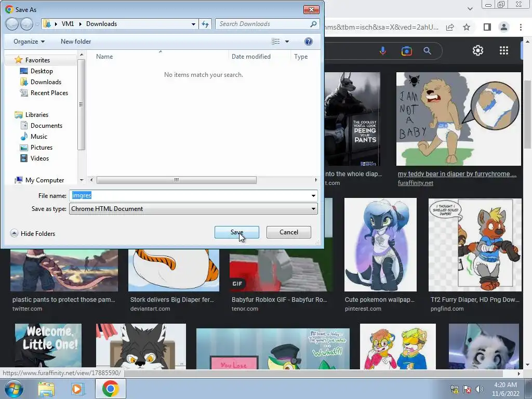Open the Save as type combo box
The width and height of the screenshot is (532, 399).
(x=193, y=209)
